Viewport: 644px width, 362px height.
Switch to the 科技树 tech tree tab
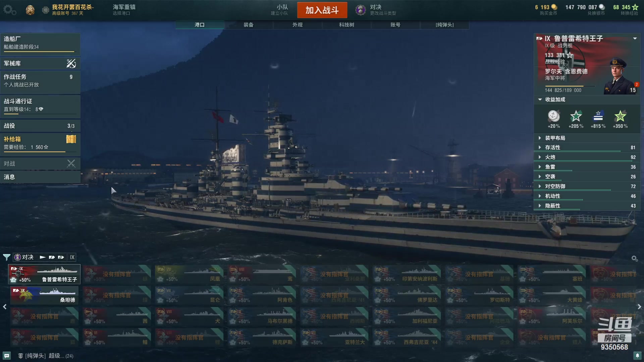click(346, 25)
